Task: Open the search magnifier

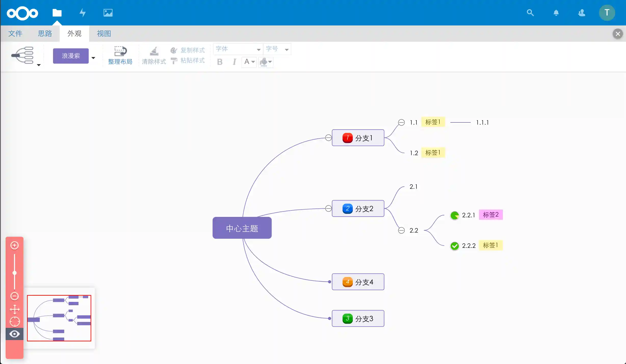Action: tap(530, 12)
